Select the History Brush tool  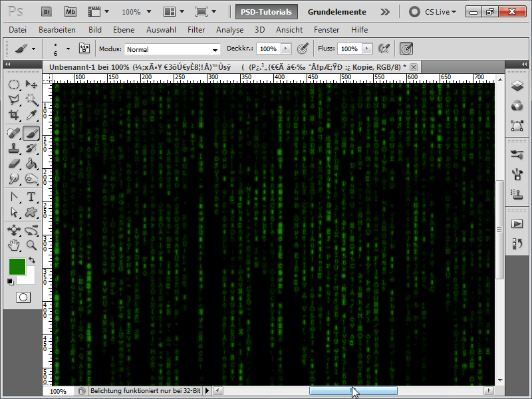click(x=31, y=148)
